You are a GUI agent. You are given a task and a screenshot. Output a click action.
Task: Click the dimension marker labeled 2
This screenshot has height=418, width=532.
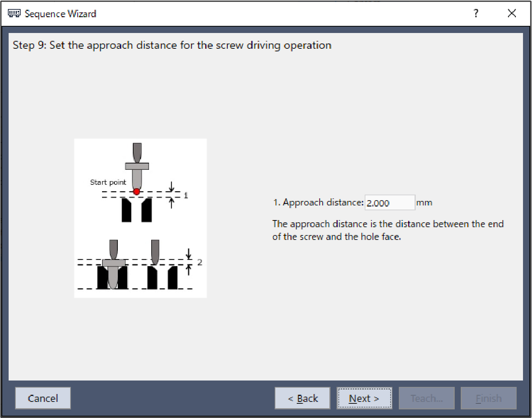(x=200, y=262)
